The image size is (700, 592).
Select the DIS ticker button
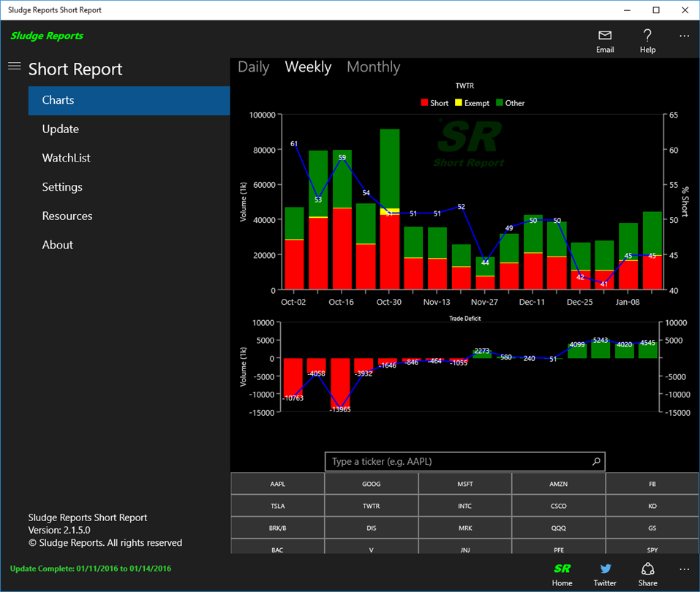[x=371, y=528]
